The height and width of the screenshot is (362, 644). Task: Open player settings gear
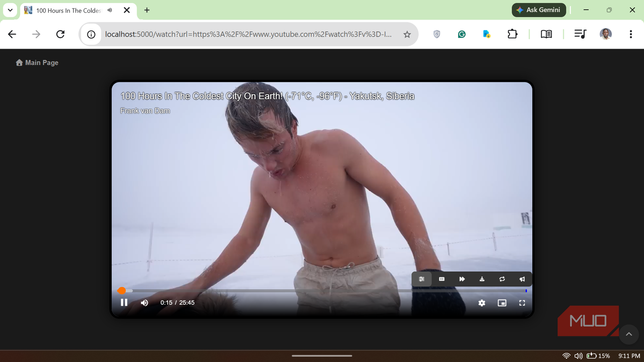tap(482, 303)
